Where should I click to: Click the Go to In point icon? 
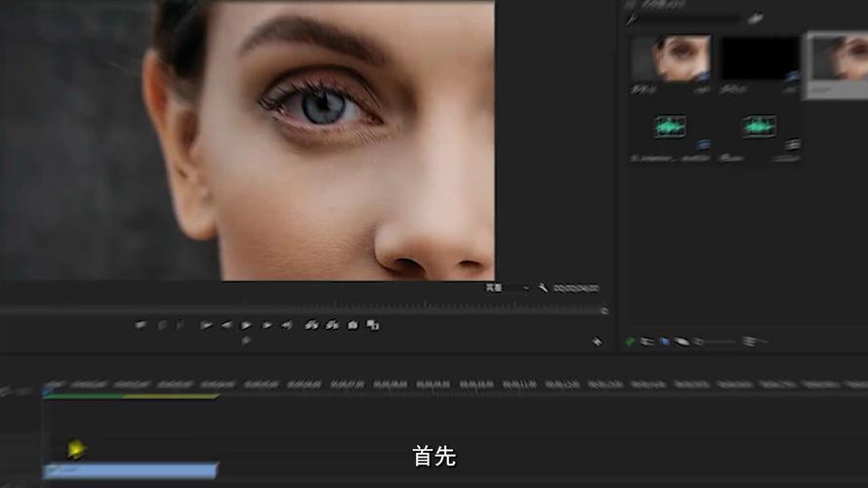click(x=206, y=325)
